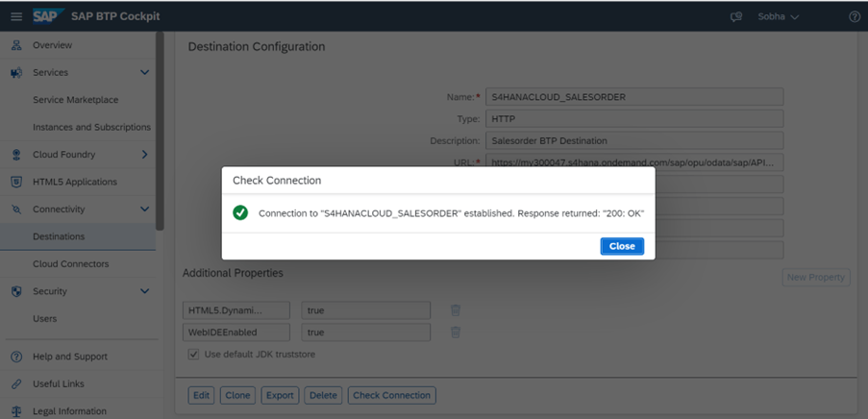Click the Connectivity plug icon
The height and width of the screenshot is (419, 868).
tap(16, 209)
